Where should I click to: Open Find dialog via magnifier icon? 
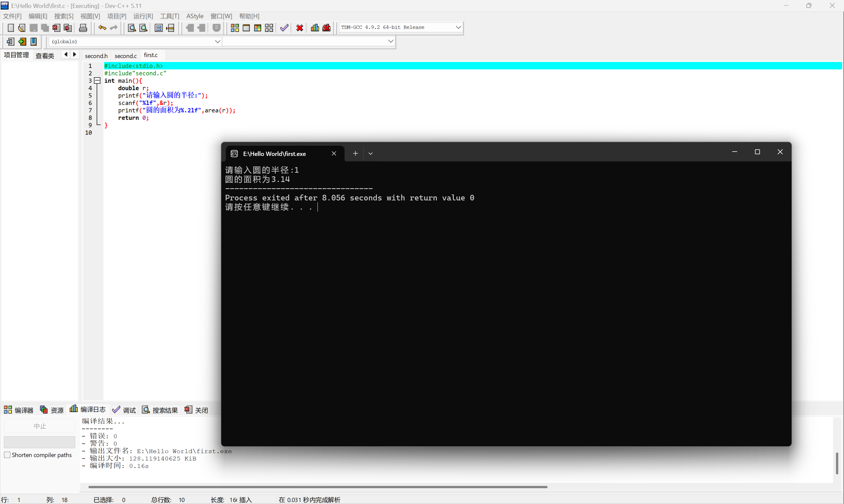(x=132, y=28)
